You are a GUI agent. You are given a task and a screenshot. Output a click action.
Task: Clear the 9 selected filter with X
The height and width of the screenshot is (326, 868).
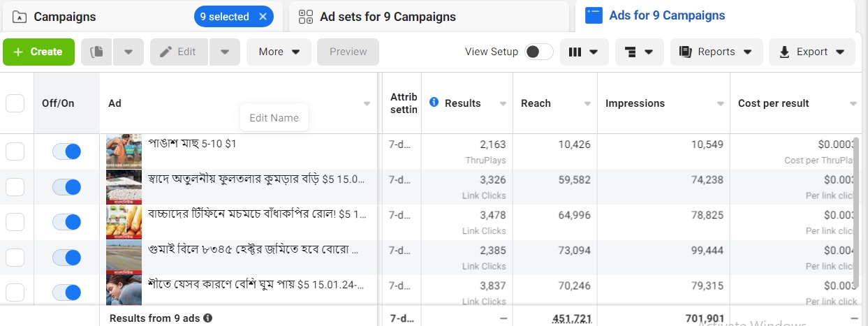(263, 17)
